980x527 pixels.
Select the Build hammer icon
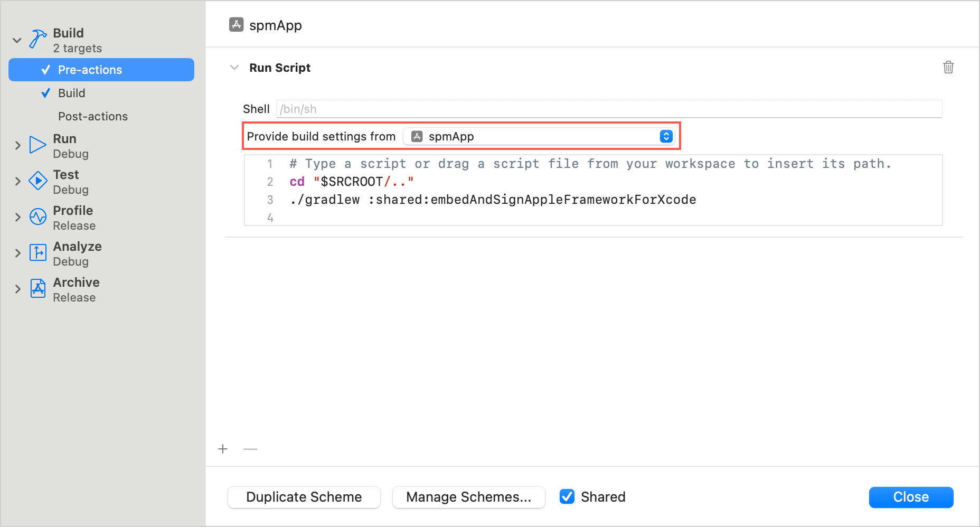(37, 40)
